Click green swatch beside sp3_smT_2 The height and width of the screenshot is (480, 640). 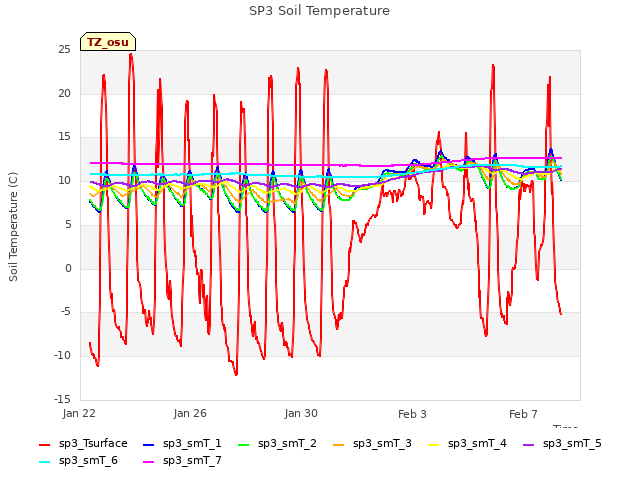pos(244,444)
